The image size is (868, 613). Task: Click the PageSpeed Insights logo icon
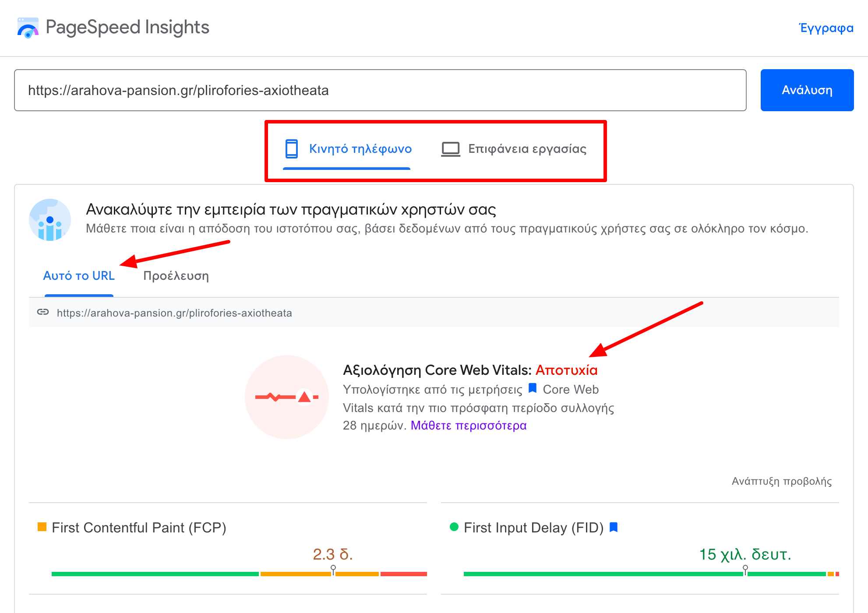click(x=28, y=28)
